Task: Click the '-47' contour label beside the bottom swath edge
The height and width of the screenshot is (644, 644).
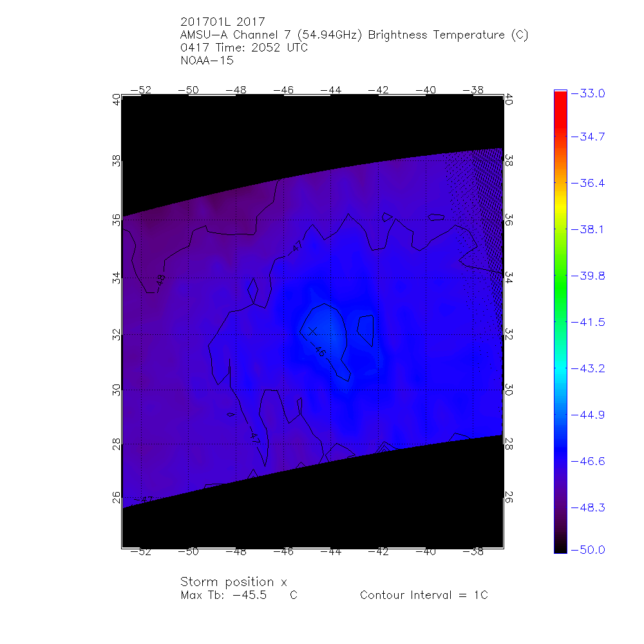Action: 144,500
